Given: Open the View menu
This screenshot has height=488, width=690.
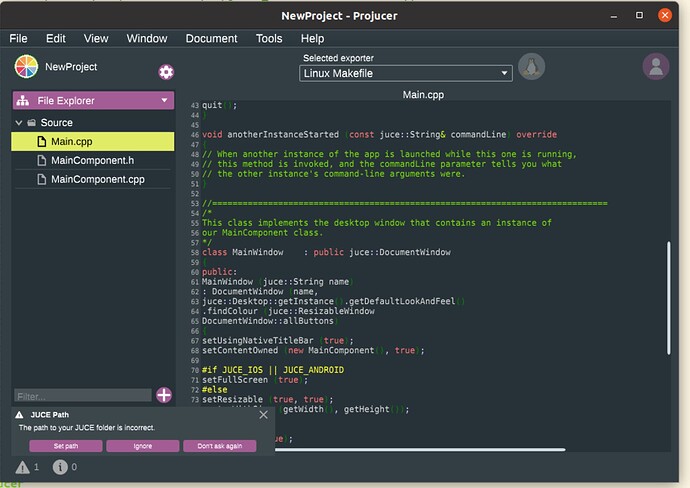Looking at the screenshot, I should [96, 39].
